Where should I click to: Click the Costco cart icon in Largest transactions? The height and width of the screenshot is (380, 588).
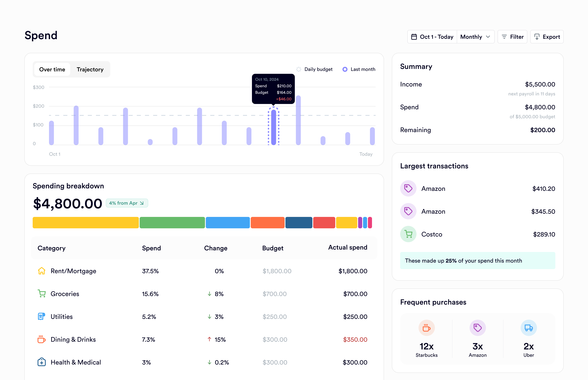click(x=408, y=234)
